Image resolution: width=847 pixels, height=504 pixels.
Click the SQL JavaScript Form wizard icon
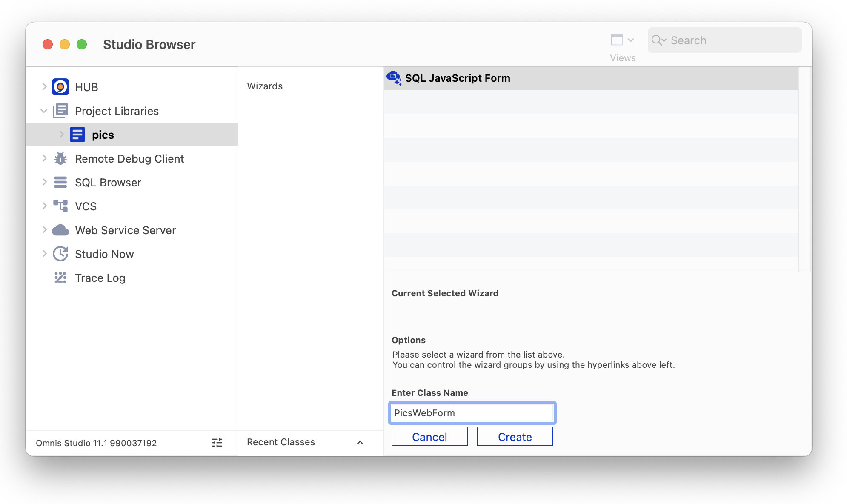(394, 78)
